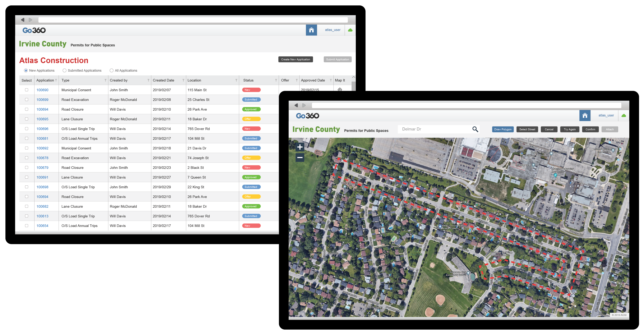Click the green cloud icon in the table window
The image size is (644, 335).
coord(350,30)
